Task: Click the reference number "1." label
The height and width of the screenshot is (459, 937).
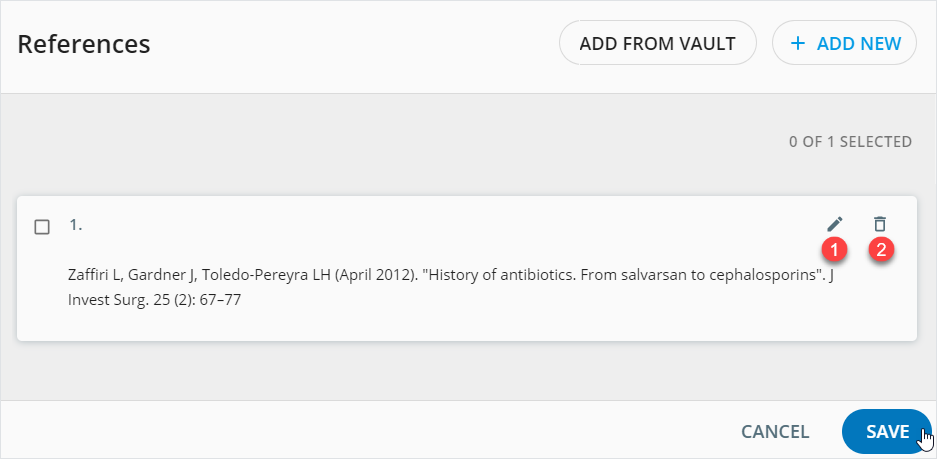Action: [76, 225]
